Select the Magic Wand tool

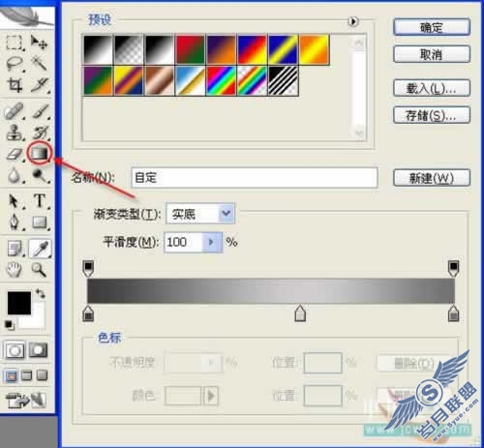[x=39, y=63]
